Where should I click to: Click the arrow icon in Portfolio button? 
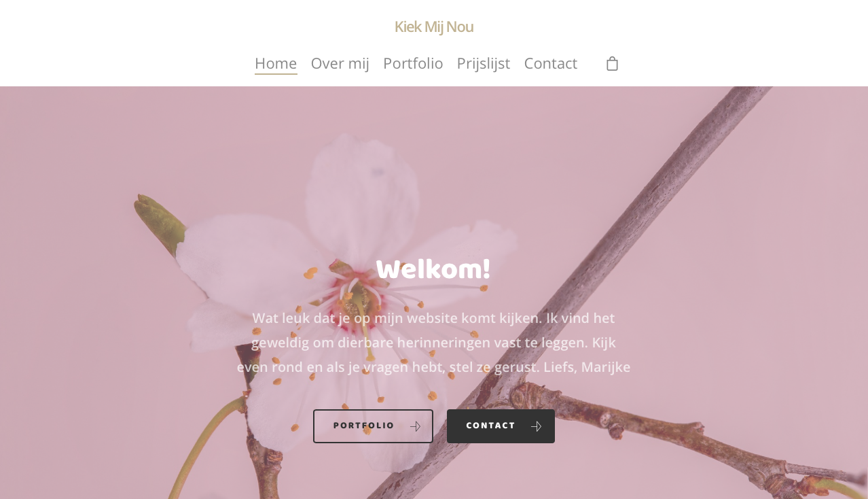[415, 426]
